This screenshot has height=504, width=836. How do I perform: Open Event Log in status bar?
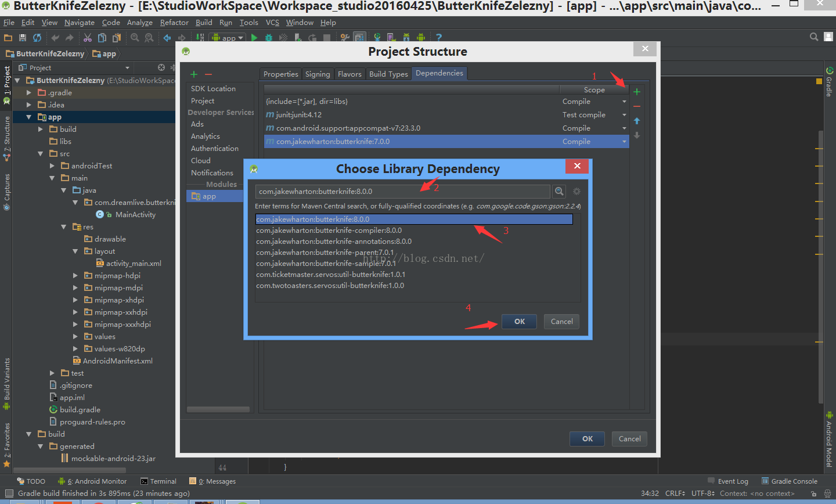pyautogui.click(x=728, y=481)
